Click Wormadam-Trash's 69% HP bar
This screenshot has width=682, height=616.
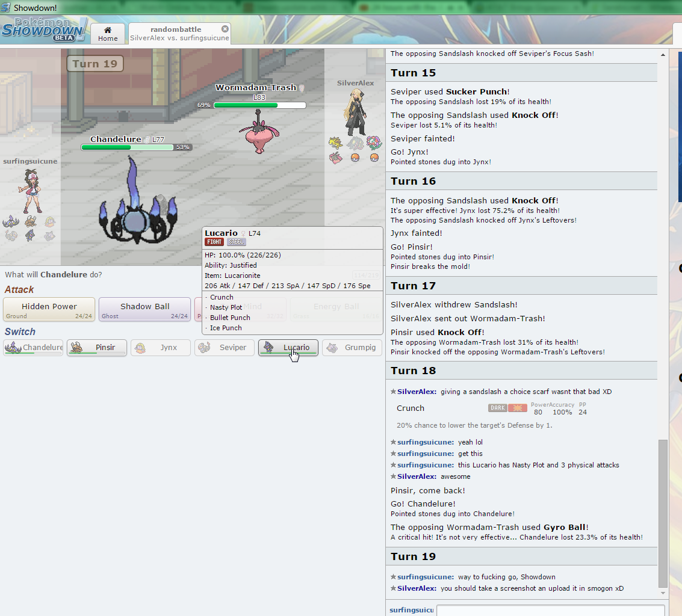coord(259,105)
